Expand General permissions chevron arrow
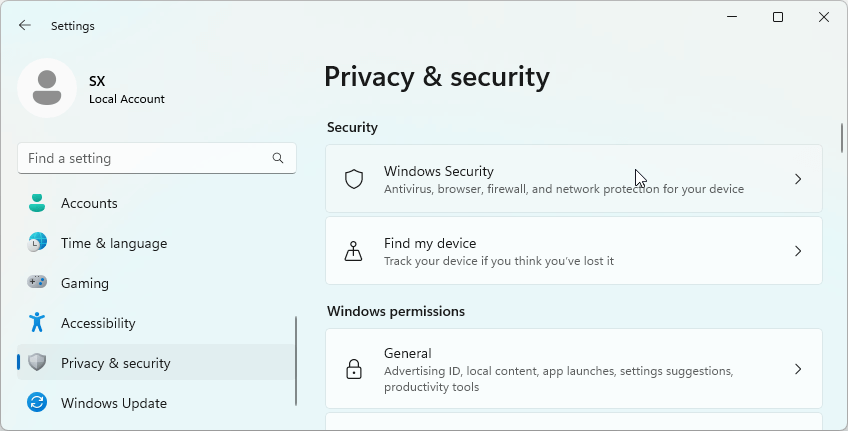 coord(798,369)
